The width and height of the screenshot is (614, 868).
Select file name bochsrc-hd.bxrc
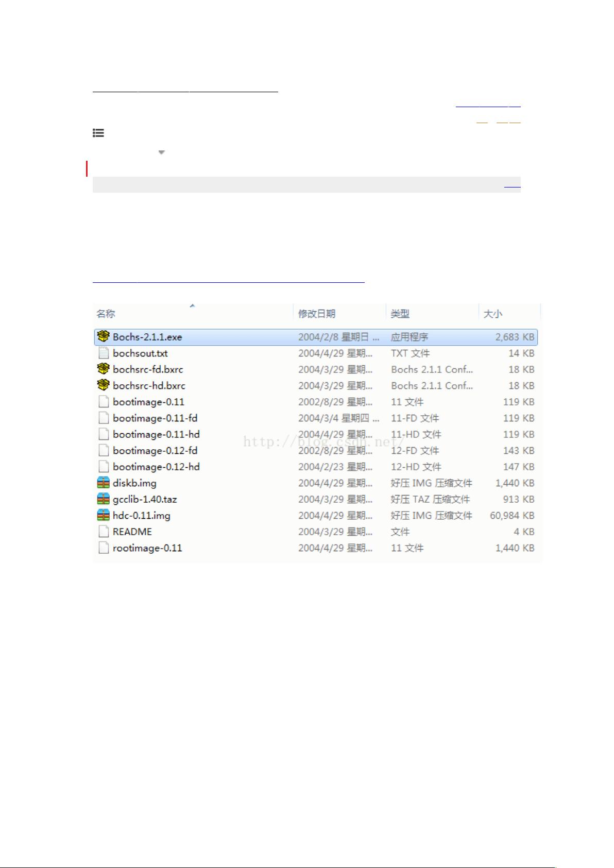click(149, 386)
